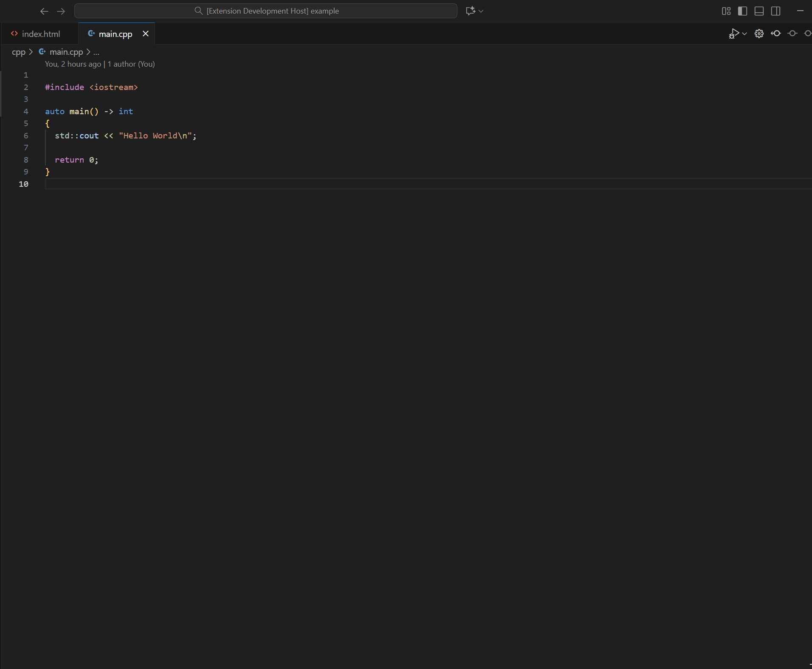
Task: Switch to the index.html tab
Action: [x=39, y=34]
